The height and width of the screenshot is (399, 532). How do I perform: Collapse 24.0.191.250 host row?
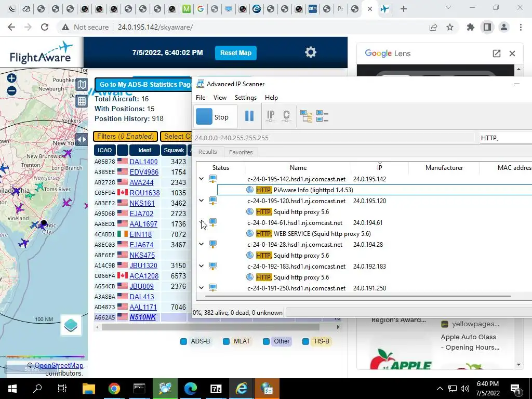point(201,288)
